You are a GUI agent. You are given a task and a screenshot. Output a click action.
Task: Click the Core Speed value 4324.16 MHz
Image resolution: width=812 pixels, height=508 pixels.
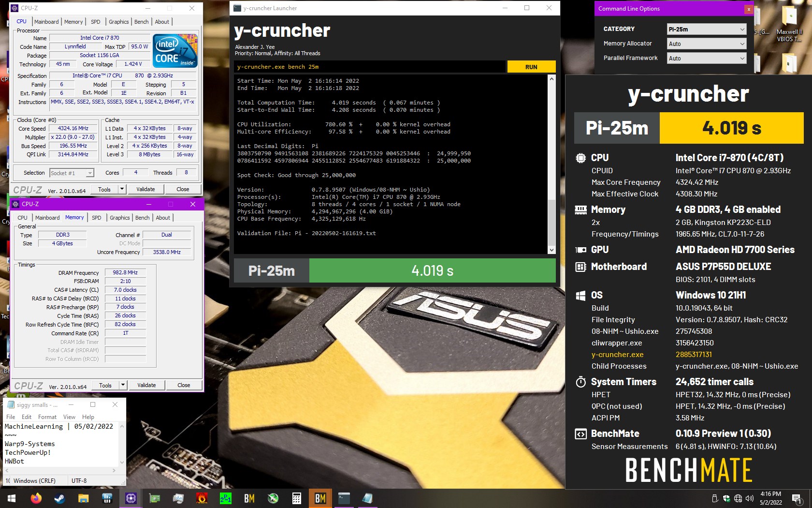73,128
